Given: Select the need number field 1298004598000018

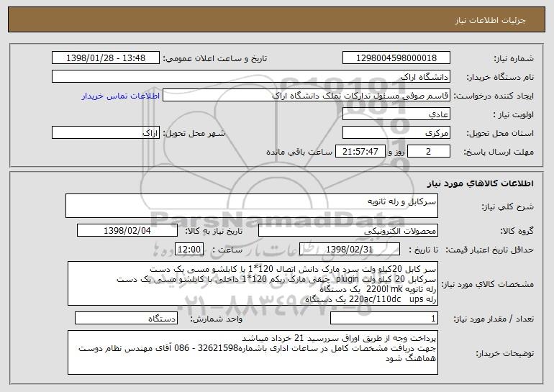Looking at the screenshot, I should (396, 58).
